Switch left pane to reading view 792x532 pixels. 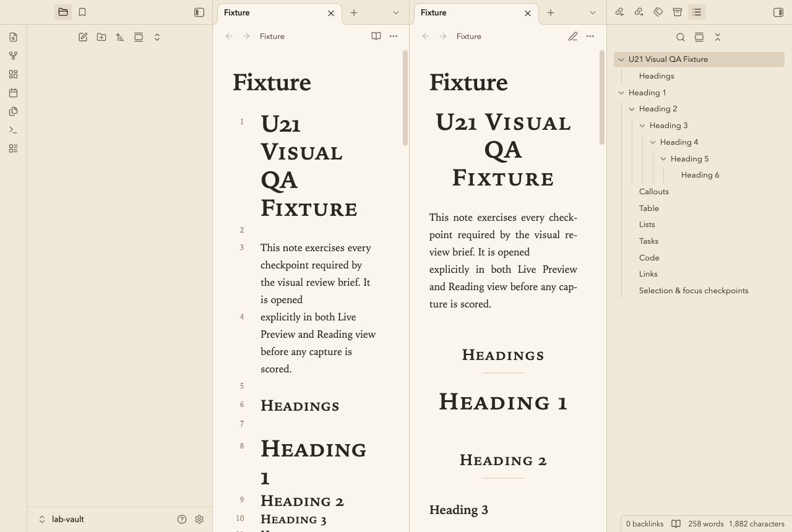pyautogui.click(x=376, y=36)
